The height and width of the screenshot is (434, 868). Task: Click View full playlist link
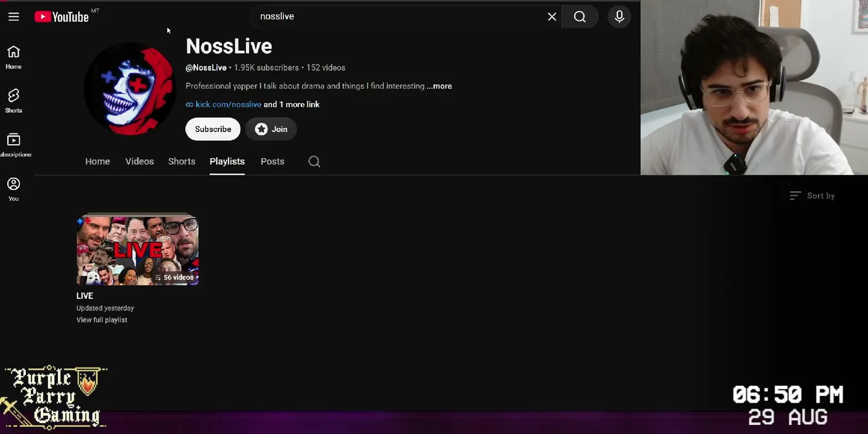point(102,320)
